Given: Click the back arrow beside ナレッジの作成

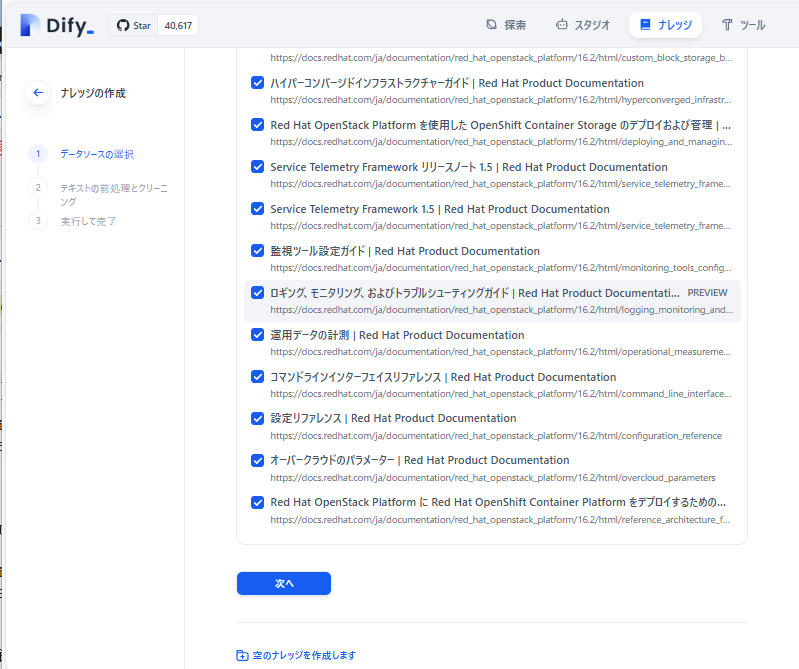Looking at the screenshot, I should 38,93.
